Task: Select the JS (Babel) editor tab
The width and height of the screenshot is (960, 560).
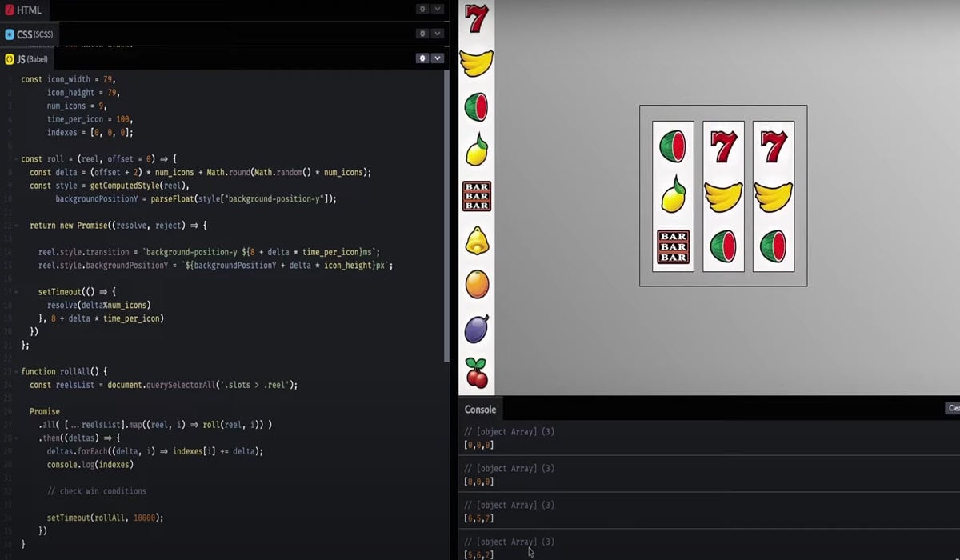Action: [x=28, y=59]
